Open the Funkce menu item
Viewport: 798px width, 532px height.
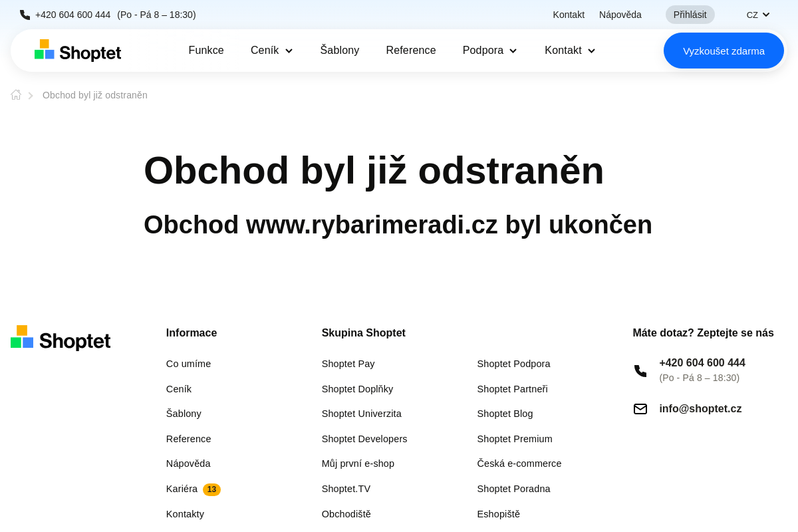(x=206, y=50)
